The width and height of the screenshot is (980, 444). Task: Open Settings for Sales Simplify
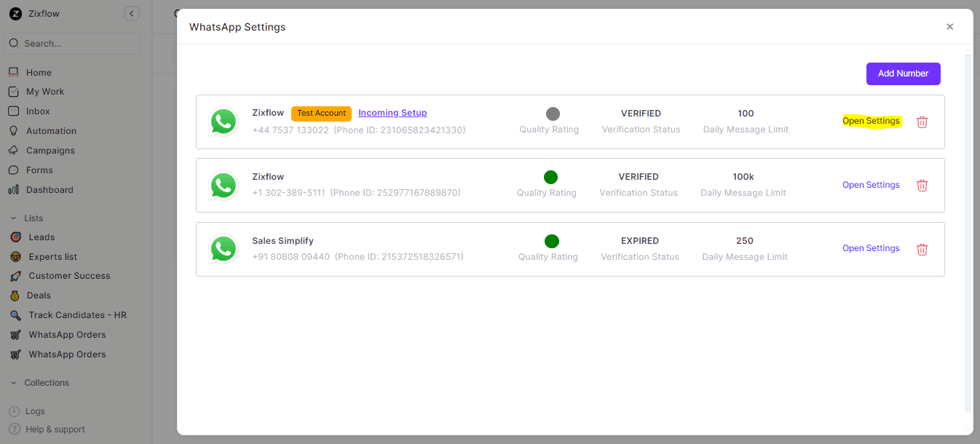pos(871,248)
